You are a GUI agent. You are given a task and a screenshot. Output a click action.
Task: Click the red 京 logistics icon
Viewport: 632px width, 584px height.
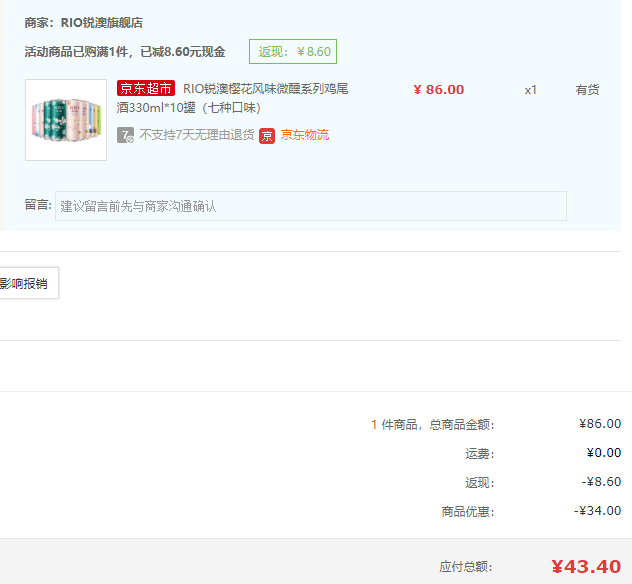click(x=267, y=136)
